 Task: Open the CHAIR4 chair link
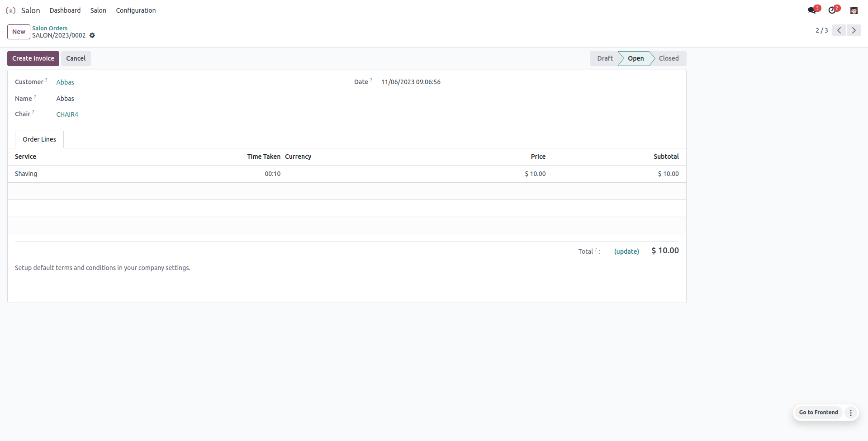tap(67, 114)
